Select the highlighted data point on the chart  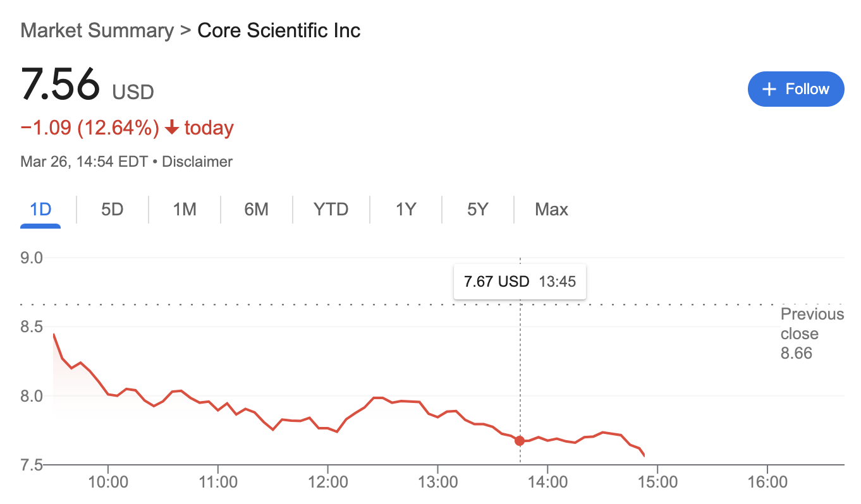(x=520, y=441)
